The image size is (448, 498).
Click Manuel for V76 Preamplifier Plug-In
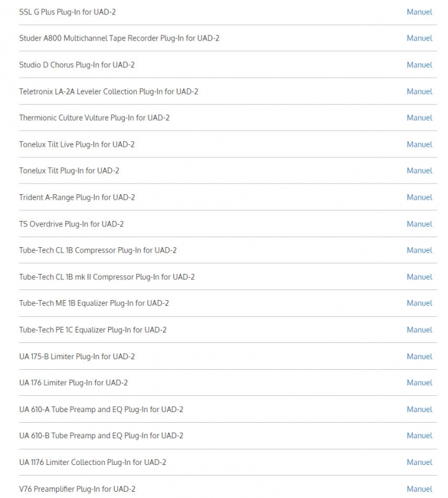419,489
